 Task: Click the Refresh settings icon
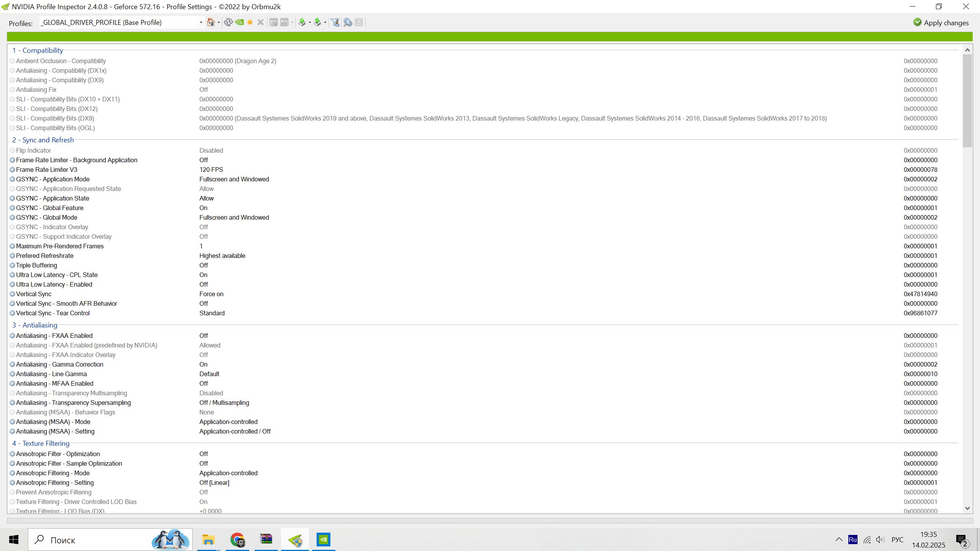229,22
